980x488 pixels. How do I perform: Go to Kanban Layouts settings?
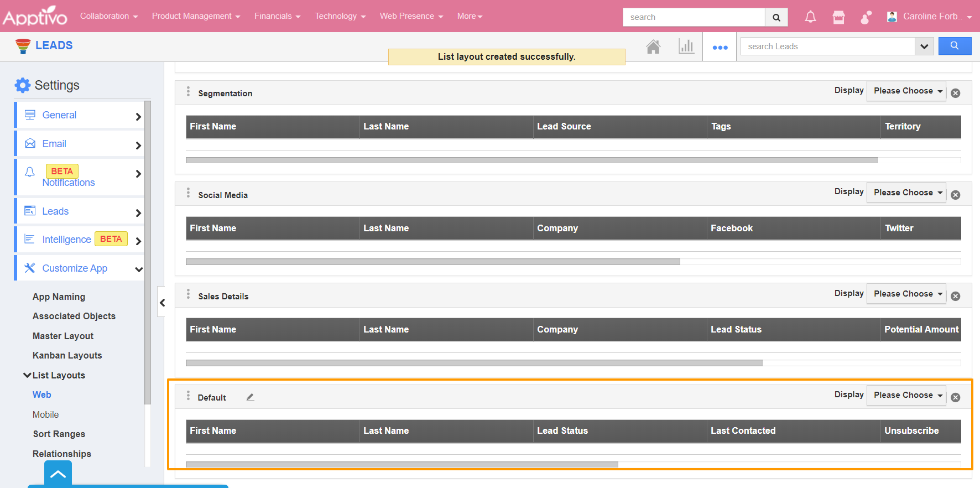coord(67,355)
